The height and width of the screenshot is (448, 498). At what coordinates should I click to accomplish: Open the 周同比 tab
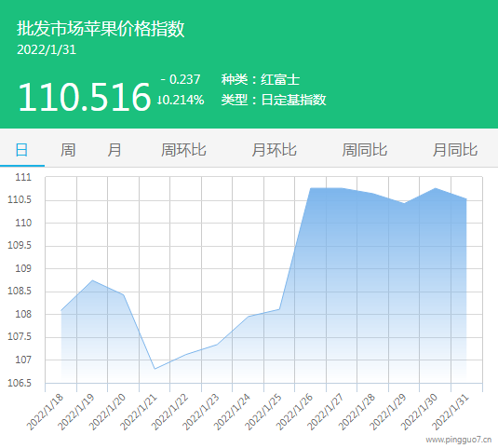point(365,150)
